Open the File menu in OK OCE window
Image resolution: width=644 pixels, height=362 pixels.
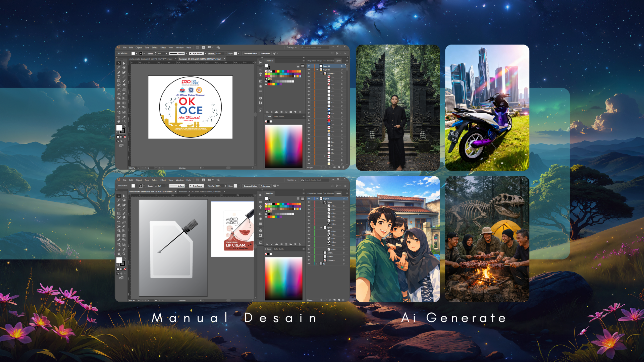tap(125, 48)
